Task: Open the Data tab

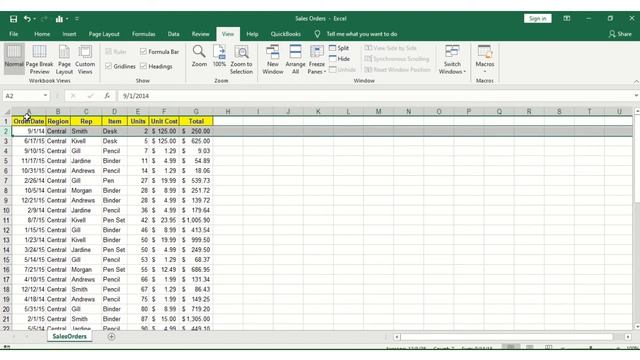Action: [173, 34]
